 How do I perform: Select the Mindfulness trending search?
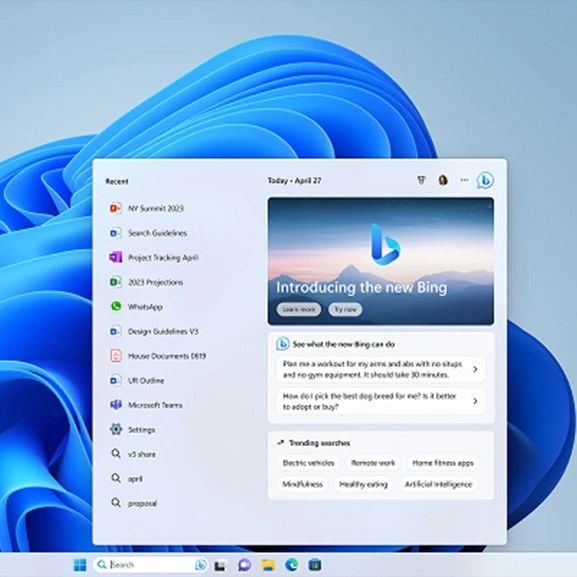coord(302,484)
